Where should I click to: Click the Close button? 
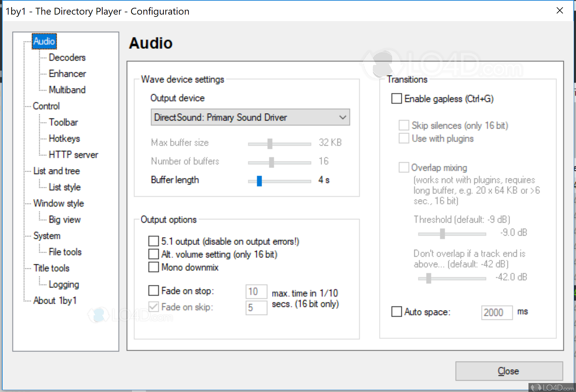(x=509, y=371)
